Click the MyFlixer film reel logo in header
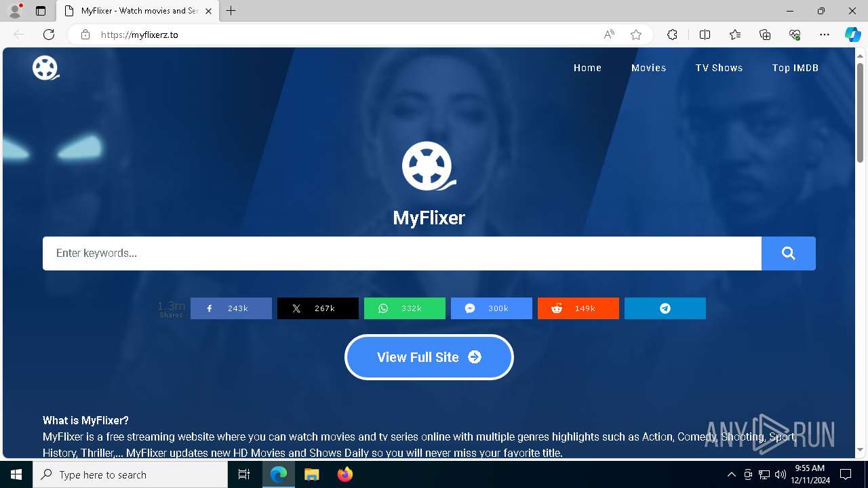Screen dimensions: 868x488 click(x=45, y=68)
